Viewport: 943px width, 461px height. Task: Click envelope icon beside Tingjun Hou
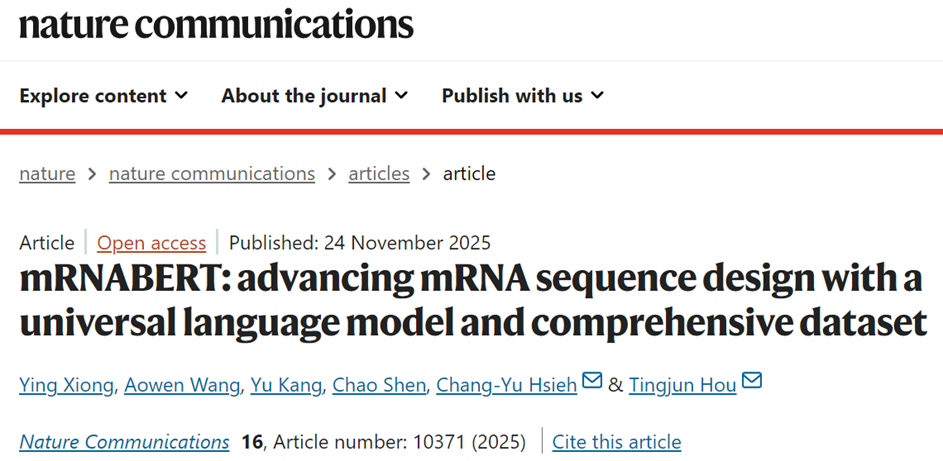coord(752,381)
